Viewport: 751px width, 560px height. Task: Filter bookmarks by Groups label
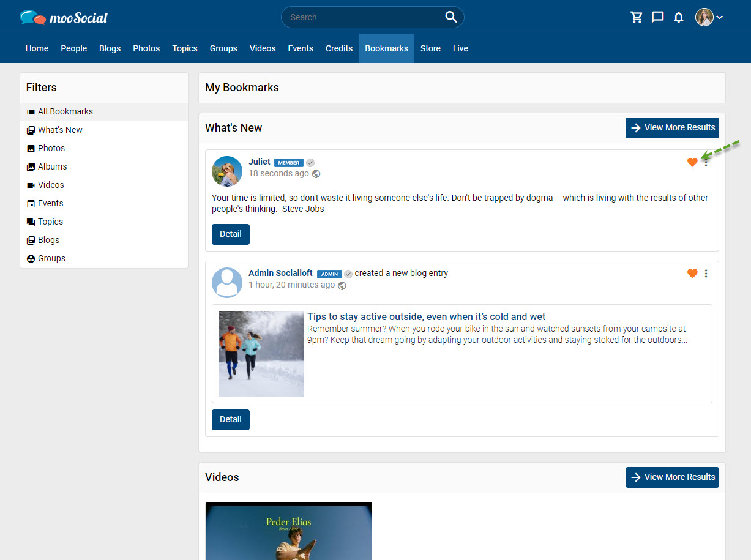tap(52, 258)
